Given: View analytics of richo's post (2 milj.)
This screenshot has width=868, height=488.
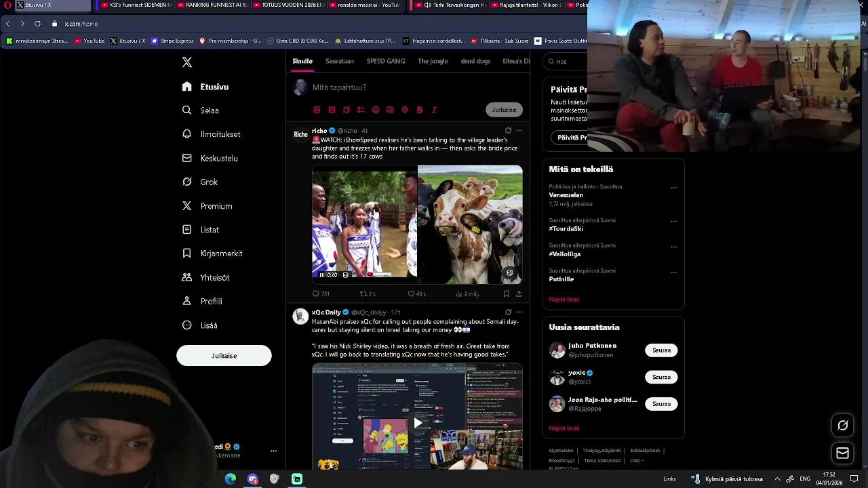Looking at the screenshot, I should pyautogui.click(x=467, y=294).
